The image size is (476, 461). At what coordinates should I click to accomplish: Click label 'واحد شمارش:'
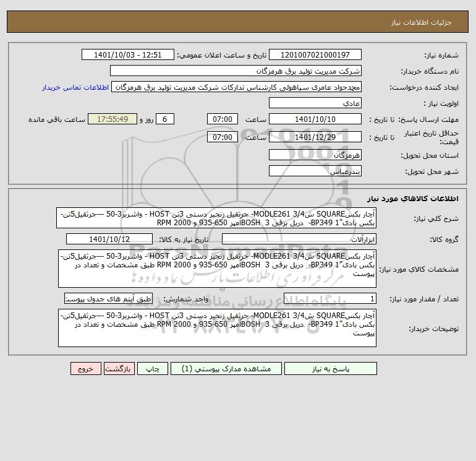point(186,299)
